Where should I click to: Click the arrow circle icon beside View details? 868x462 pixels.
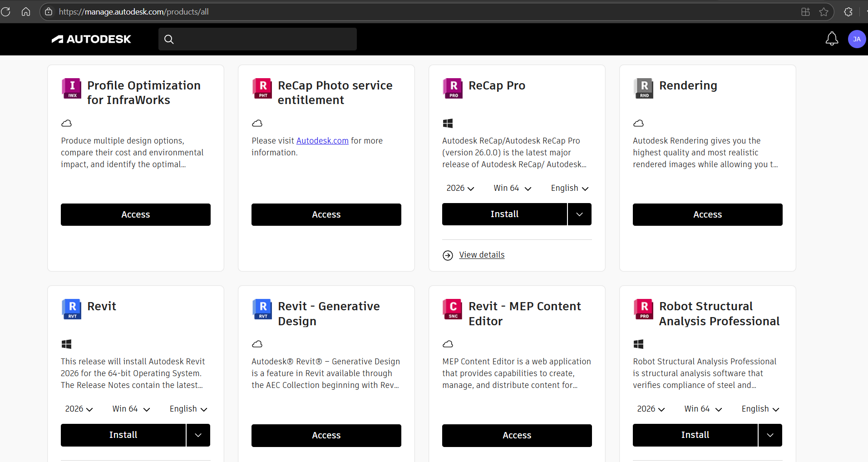pos(448,255)
